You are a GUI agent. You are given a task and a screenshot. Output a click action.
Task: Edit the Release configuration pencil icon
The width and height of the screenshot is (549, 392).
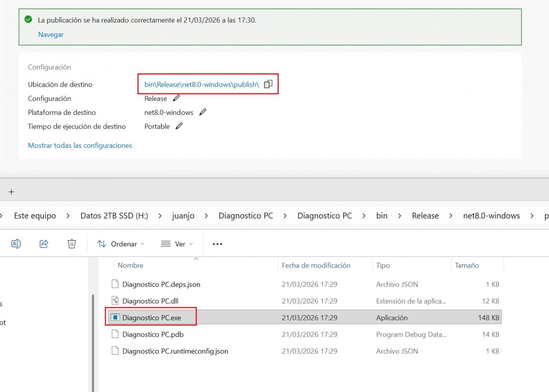coord(176,98)
